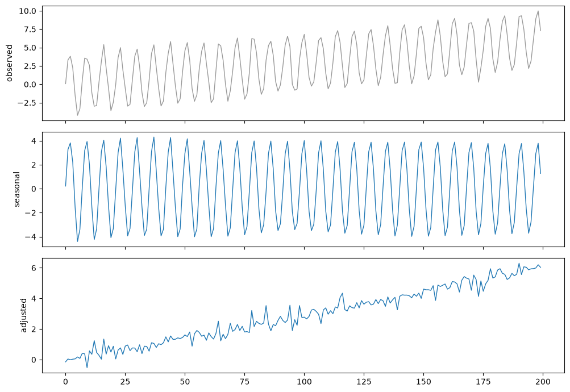Click the "175" x-axis tick label
This screenshot has width=570, height=392.
point(483,382)
